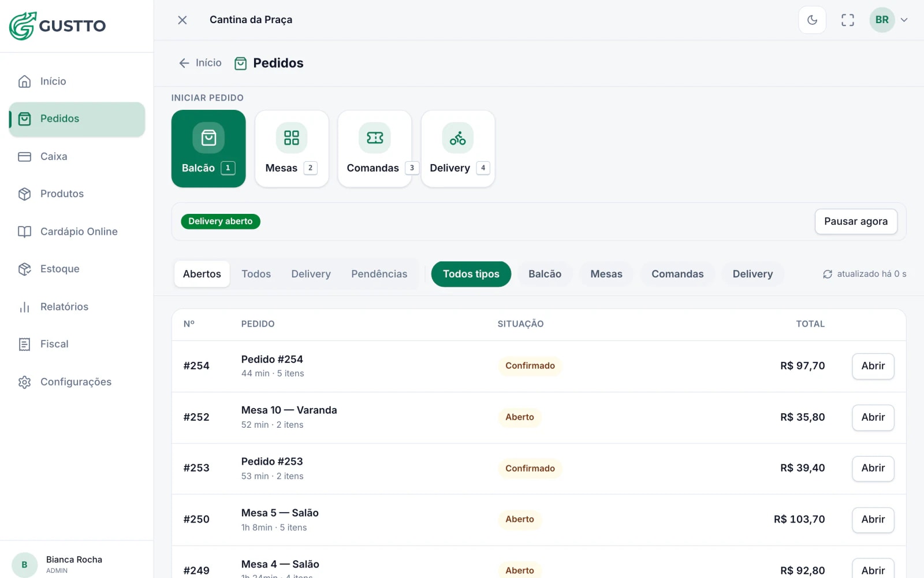Open Mesa 10 — Varanda with Abrir
Viewport: 924px width, 578px height.
pyautogui.click(x=873, y=417)
